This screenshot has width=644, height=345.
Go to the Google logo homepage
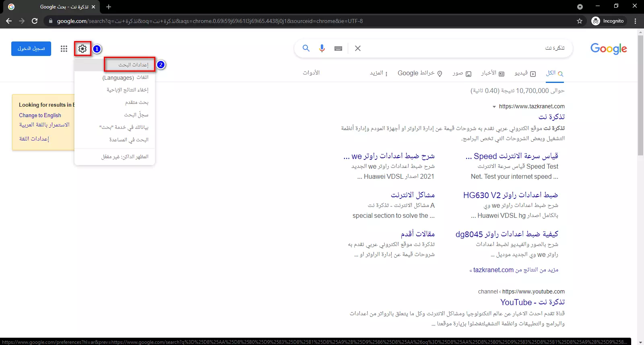[x=609, y=49]
